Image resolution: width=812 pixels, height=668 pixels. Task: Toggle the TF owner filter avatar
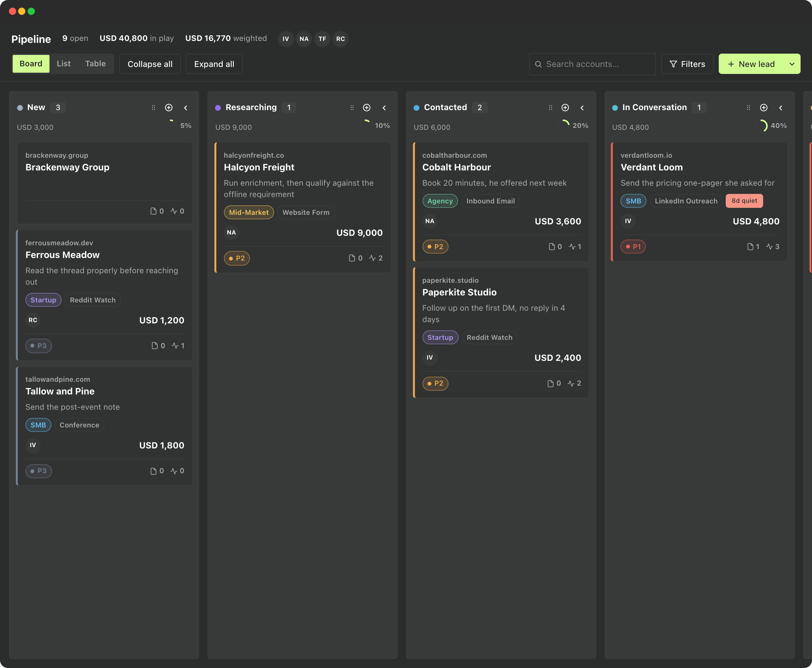(x=322, y=39)
